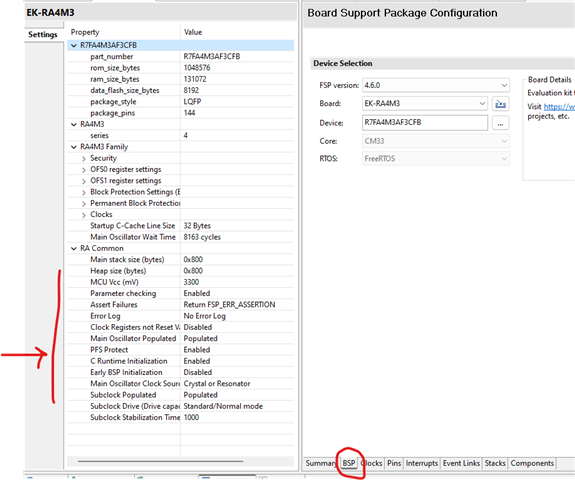Viewport: 575px width, 480px height.
Task: Click Assert Failures value Return FSP_ERR_ASSERTION
Action: click(229, 305)
